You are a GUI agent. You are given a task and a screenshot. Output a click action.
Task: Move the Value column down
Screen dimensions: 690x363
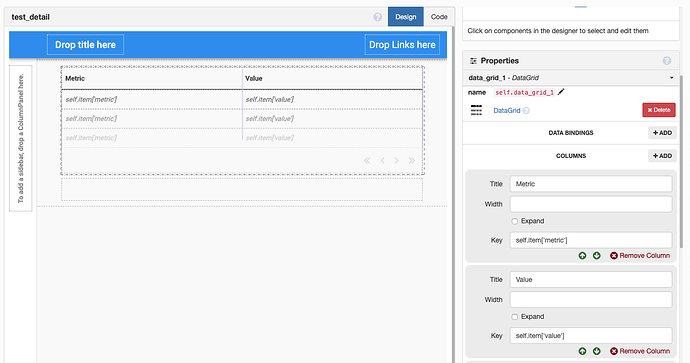597,351
